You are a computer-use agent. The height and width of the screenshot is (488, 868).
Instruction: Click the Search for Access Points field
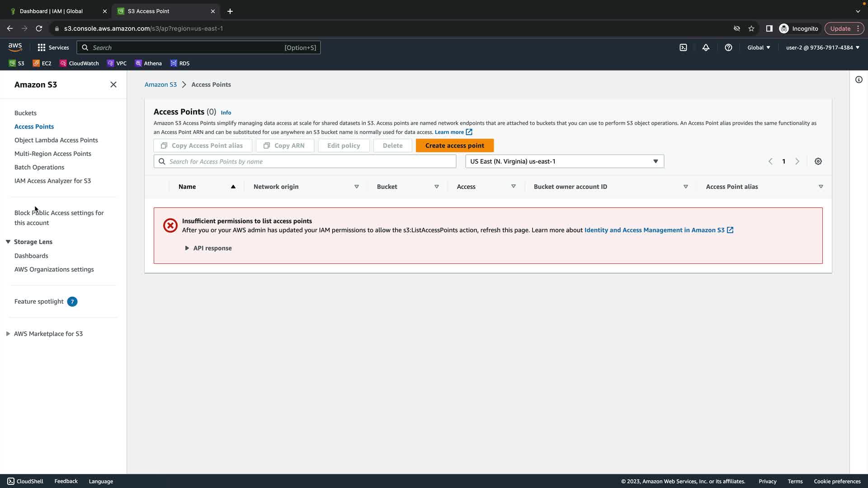tap(305, 161)
